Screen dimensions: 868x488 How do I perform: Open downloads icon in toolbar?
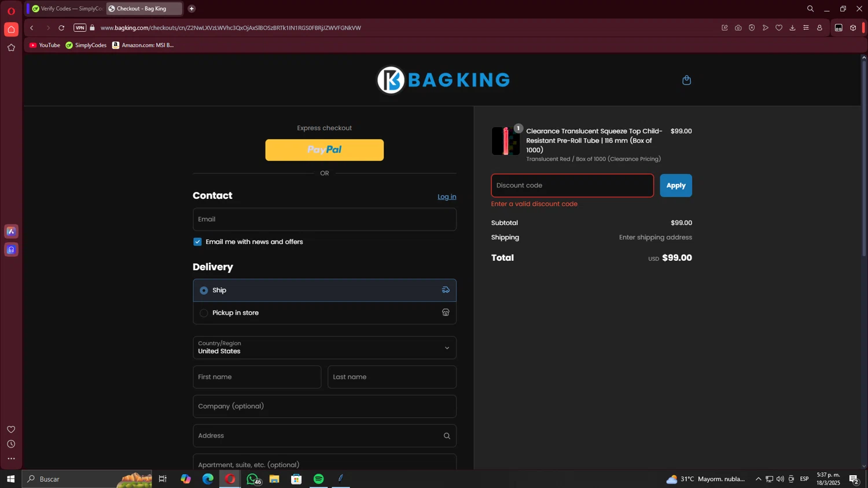point(792,28)
